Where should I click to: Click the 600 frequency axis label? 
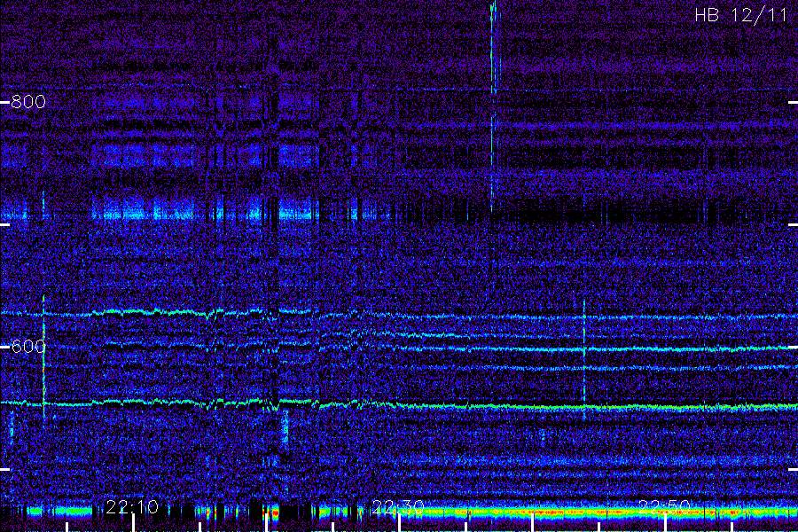[x=28, y=347]
